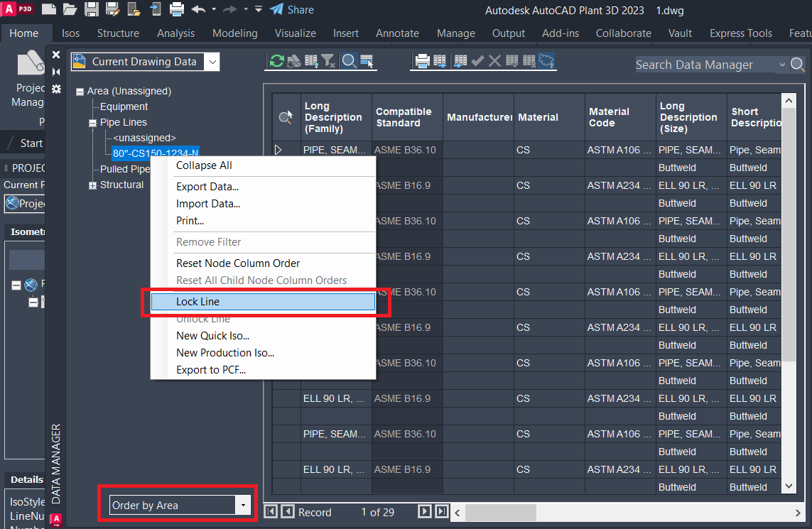Image resolution: width=812 pixels, height=529 pixels.
Task: Select the Zoom To magnifier icon
Action: click(x=348, y=62)
